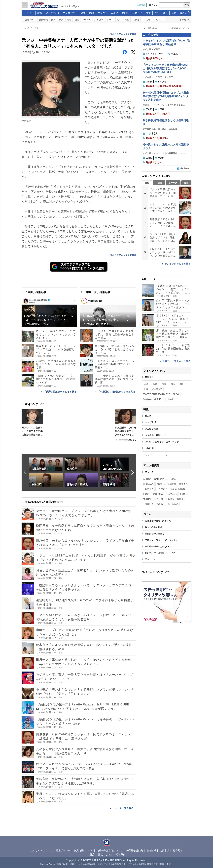Switch ranking to 動画 tab
The height and width of the screenshot is (868, 213).
[x=186, y=183]
